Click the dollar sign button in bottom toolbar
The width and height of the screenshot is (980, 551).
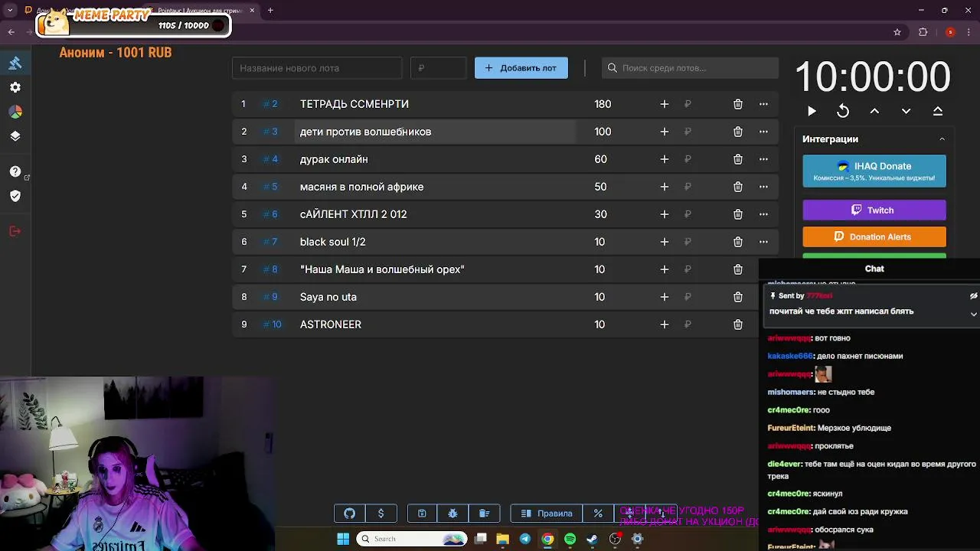[381, 514]
